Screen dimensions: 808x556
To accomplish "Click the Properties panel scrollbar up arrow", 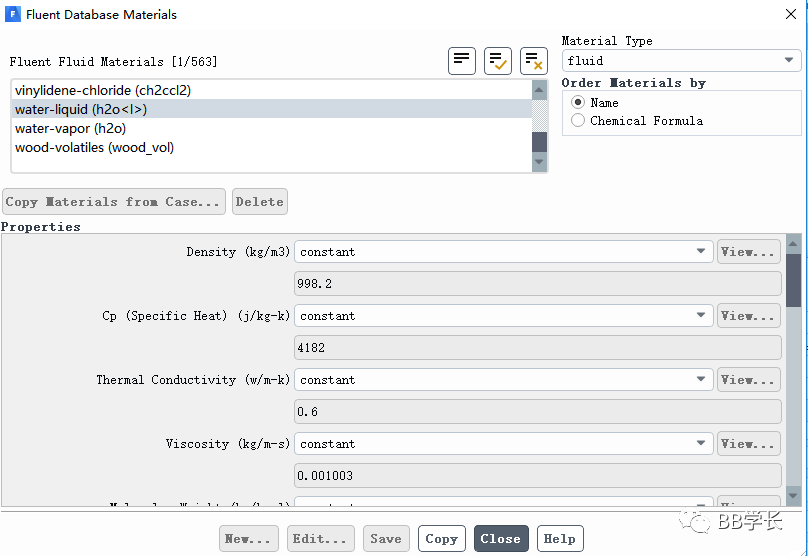I will 793,243.
